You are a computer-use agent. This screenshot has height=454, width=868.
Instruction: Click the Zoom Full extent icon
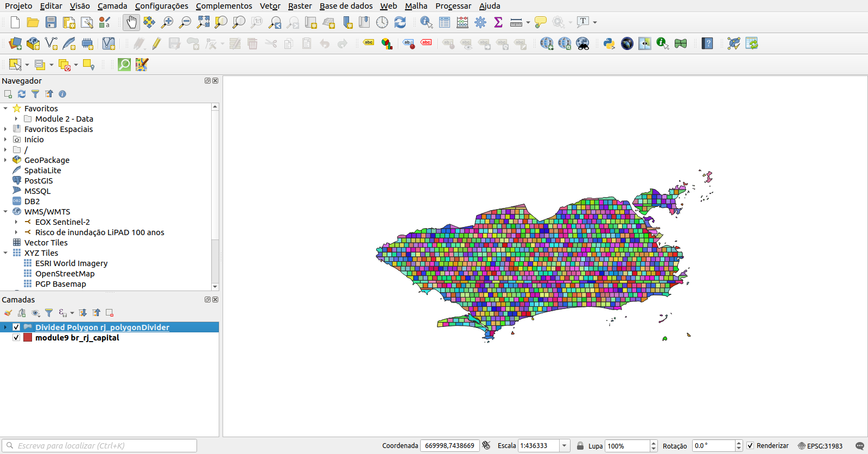point(203,22)
